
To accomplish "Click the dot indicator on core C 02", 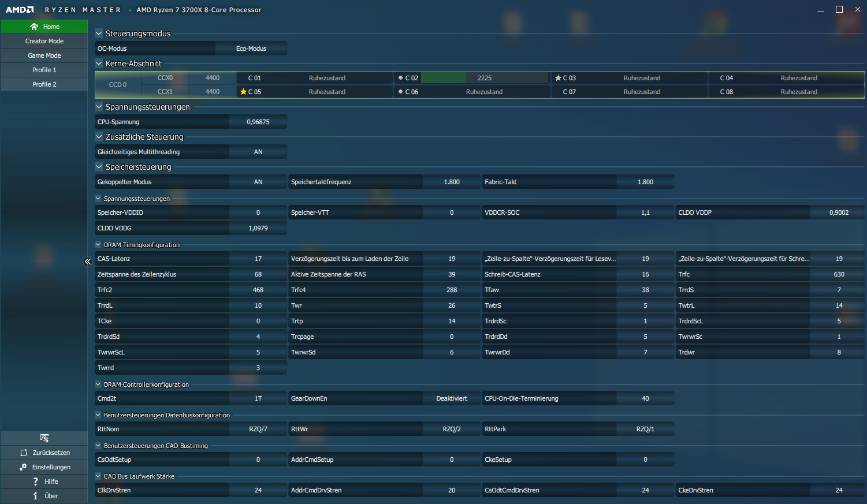I will (400, 78).
